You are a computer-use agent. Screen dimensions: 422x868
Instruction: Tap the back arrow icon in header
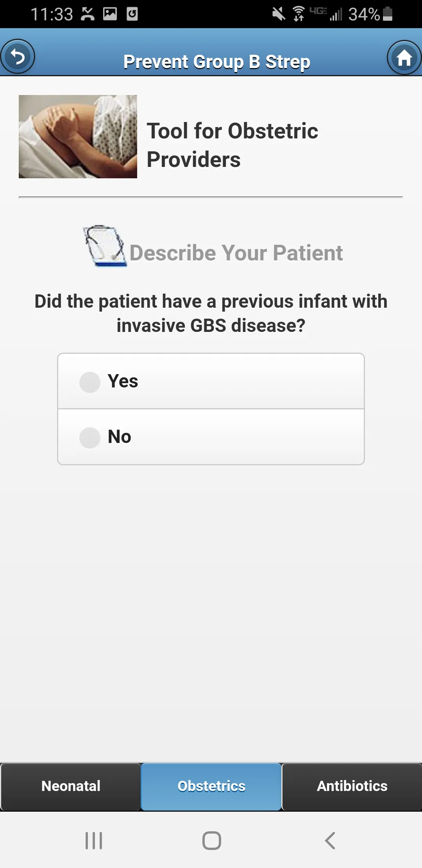click(x=18, y=57)
